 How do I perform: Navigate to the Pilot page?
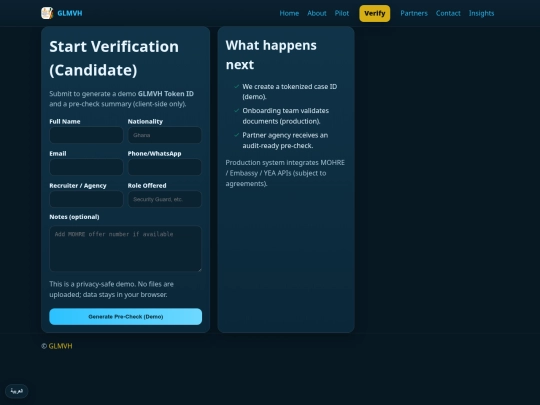click(342, 13)
